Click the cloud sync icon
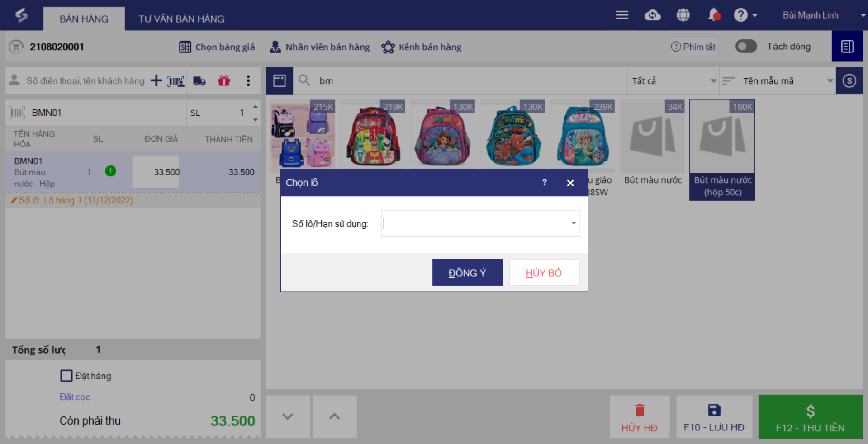The height and width of the screenshot is (444, 868). [652, 15]
